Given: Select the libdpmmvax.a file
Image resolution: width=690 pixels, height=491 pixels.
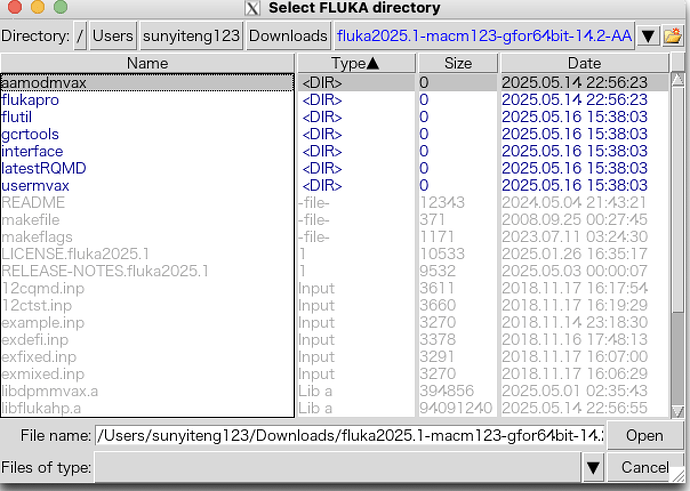Looking at the screenshot, I should [x=50, y=392].
